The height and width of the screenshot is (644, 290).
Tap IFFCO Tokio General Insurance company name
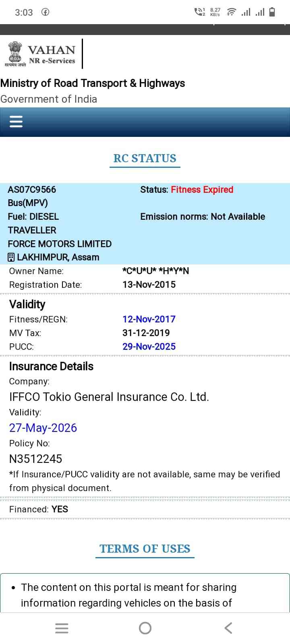click(109, 397)
